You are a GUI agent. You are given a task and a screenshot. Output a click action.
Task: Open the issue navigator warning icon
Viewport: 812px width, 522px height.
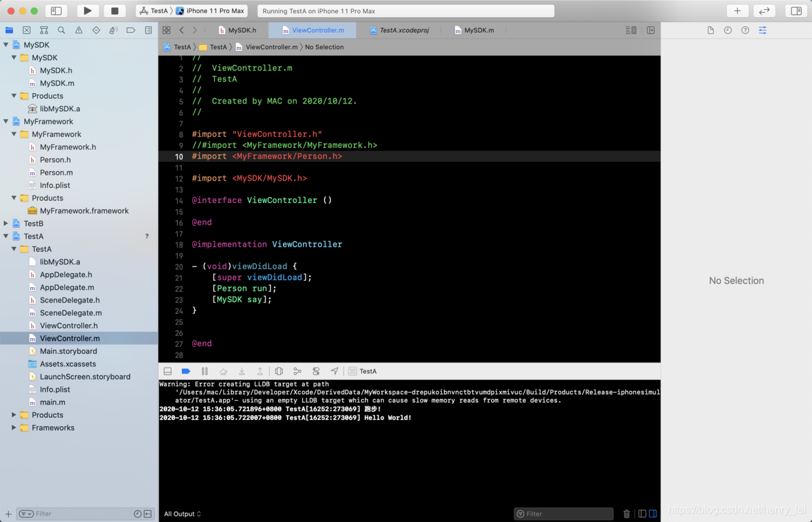(x=79, y=30)
